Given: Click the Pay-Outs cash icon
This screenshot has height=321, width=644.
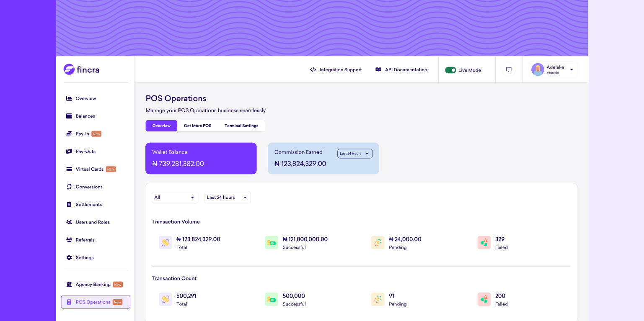Looking at the screenshot, I should (69, 152).
